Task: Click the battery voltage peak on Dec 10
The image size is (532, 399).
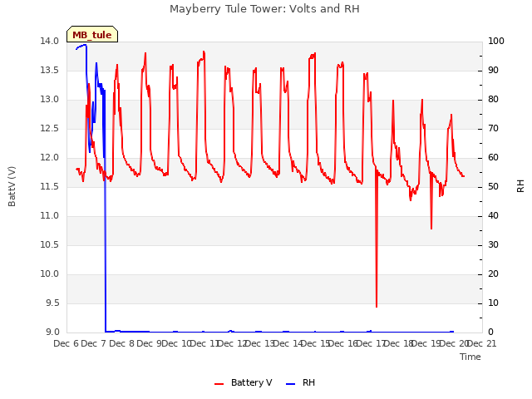Action: [x=204, y=52]
